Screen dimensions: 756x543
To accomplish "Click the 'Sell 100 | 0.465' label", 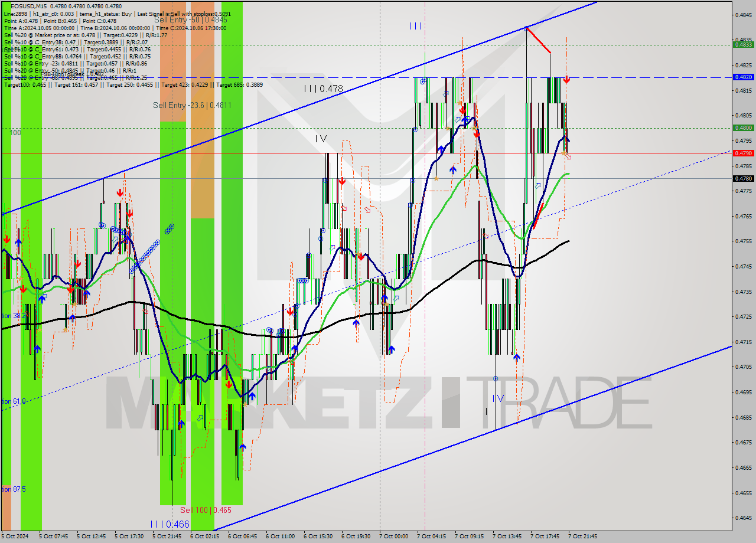I will pos(206,510).
